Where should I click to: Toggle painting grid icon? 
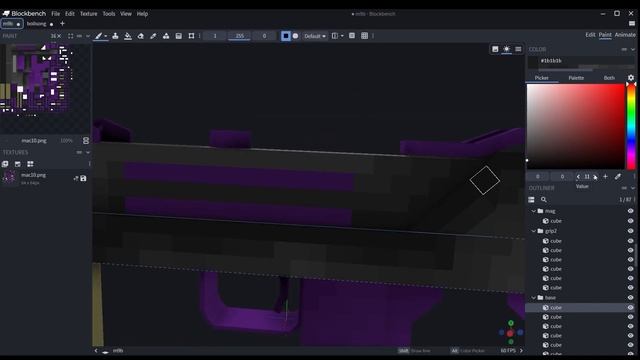[x=364, y=36]
